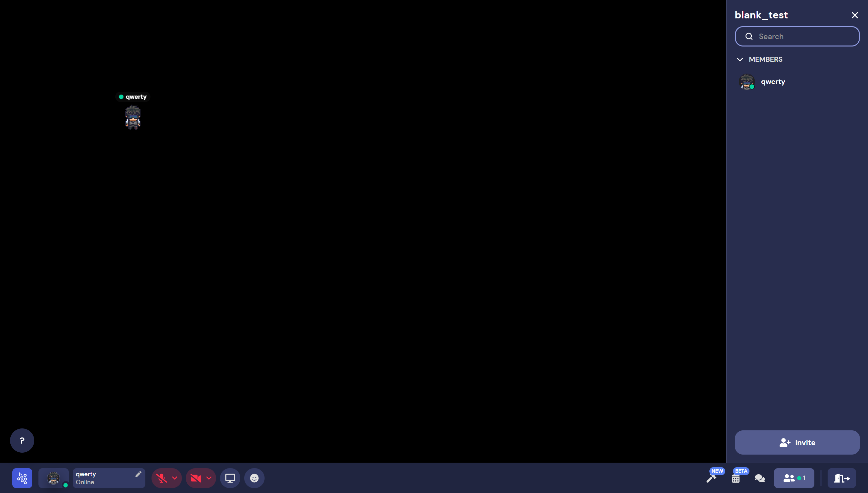Leave the space via door icon
This screenshot has height=493, width=868.
(x=842, y=478)
